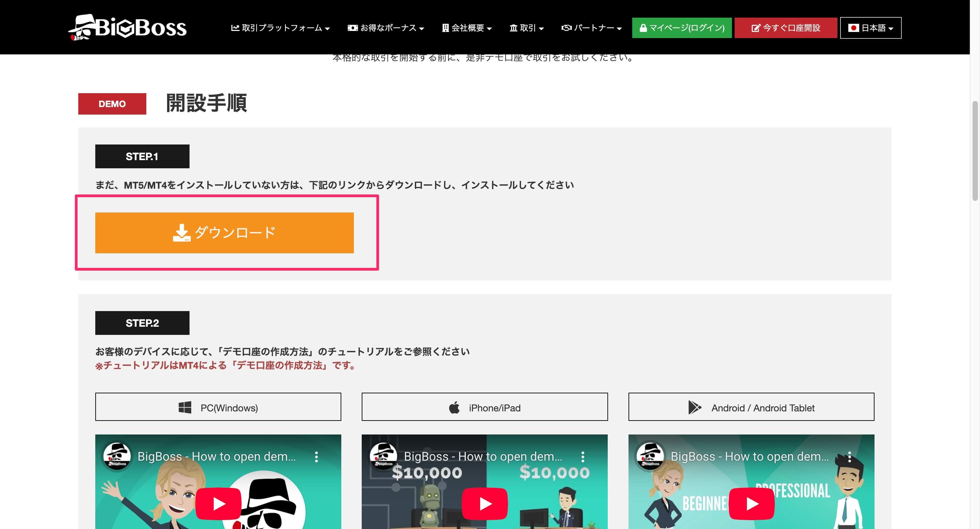Click the page vertical scrollbar

(975, 151)
